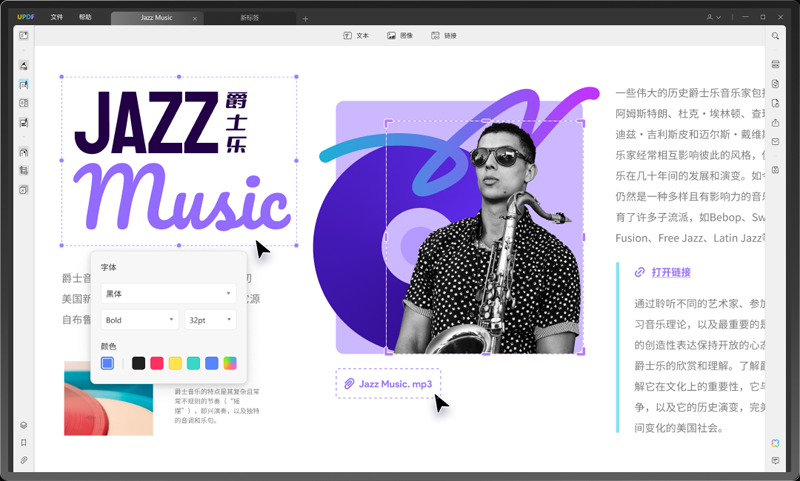
Task: Click the UPDF logo in title bar
Action: click(26, 17)
